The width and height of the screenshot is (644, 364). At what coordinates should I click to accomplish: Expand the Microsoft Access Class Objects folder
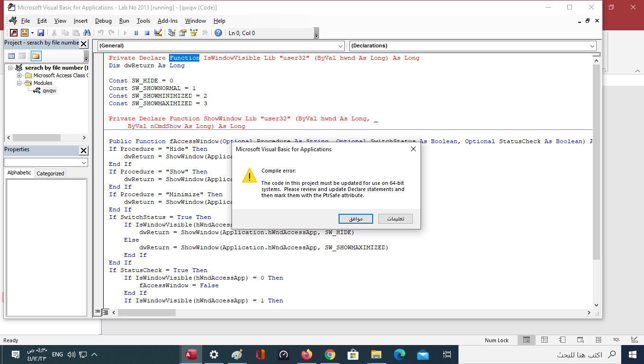point(19,76)
